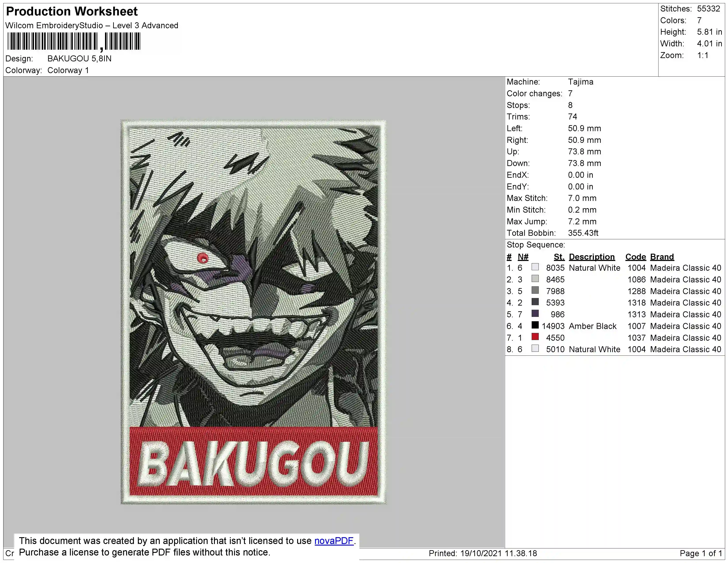This screenshot has height=563, width=728.
Task: Click the stitches count '55332'
Action: point(709,9)
